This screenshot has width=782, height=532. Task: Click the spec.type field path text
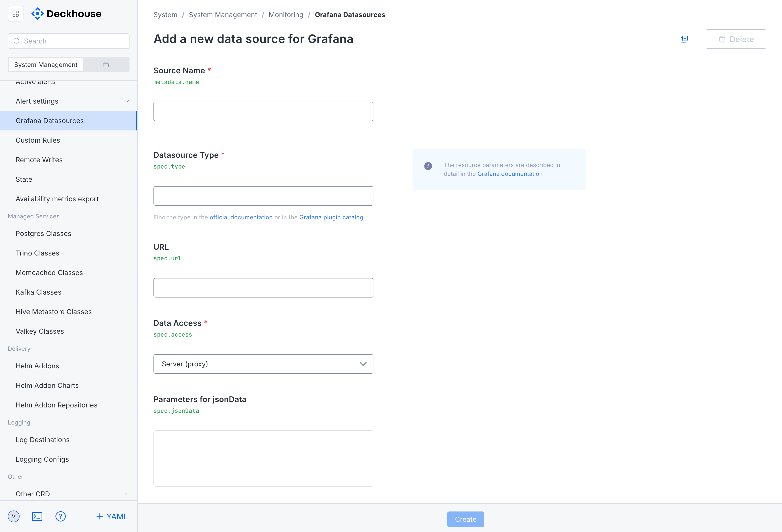[x=169, y=166]
